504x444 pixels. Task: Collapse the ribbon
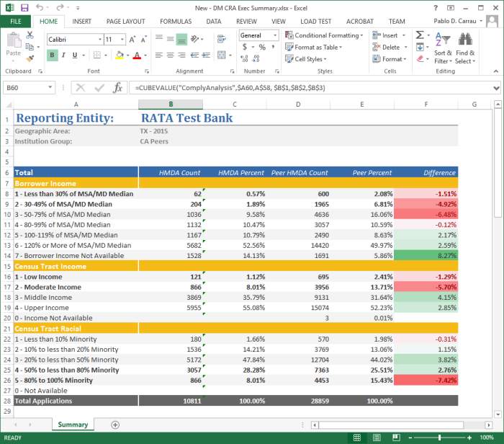[x=495, y=71]
